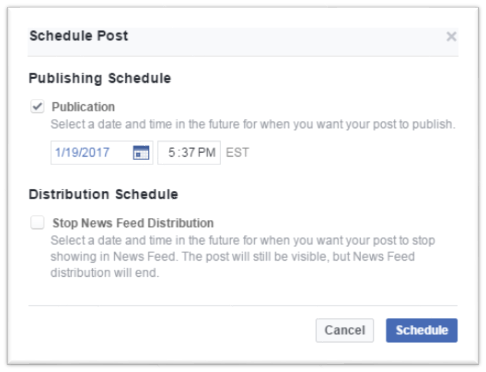Click the publish date and time description text
486x372 pixels.
click(253, 124)
